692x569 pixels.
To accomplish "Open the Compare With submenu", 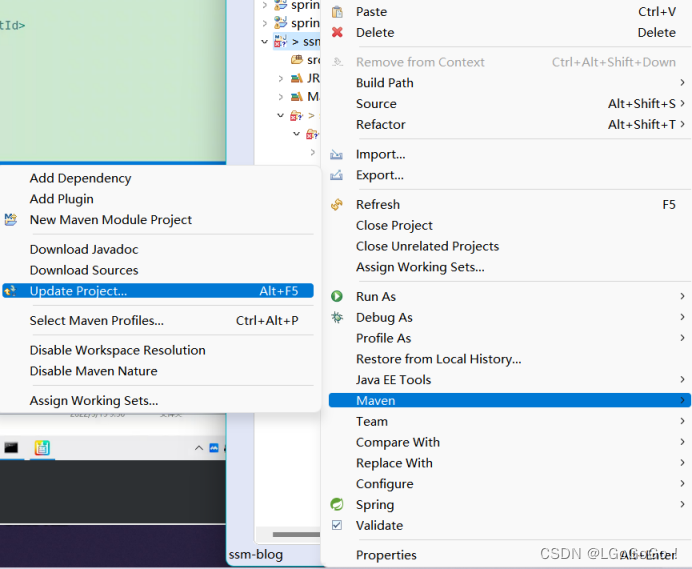I will click(x=510, y=442).
